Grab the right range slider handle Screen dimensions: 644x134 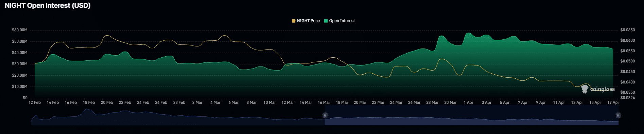(618, 115)
